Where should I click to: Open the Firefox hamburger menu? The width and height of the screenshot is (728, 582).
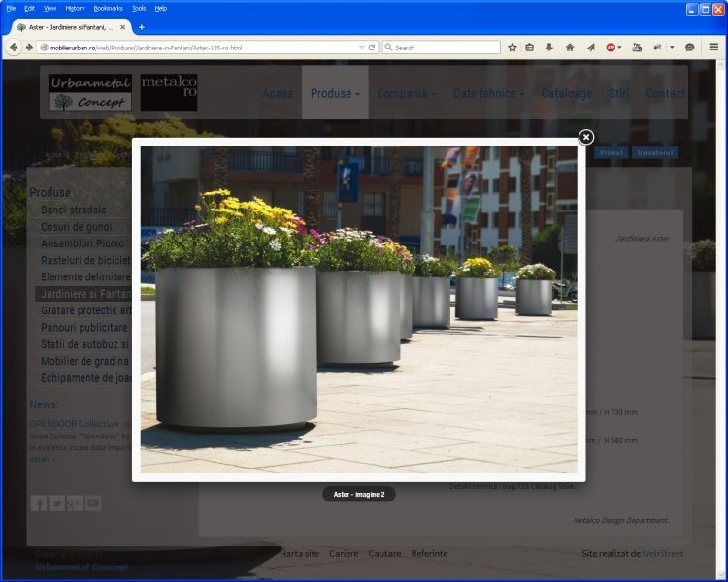click(712, 47)
